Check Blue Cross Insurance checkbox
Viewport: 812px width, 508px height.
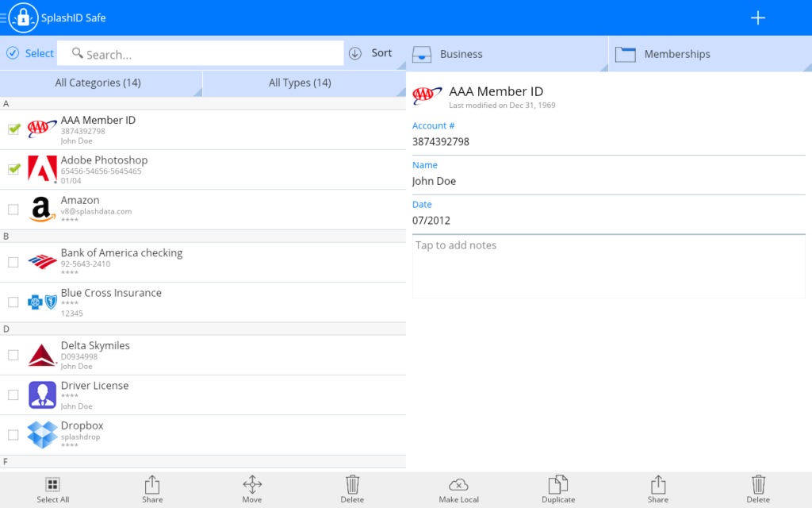[13, 302]
